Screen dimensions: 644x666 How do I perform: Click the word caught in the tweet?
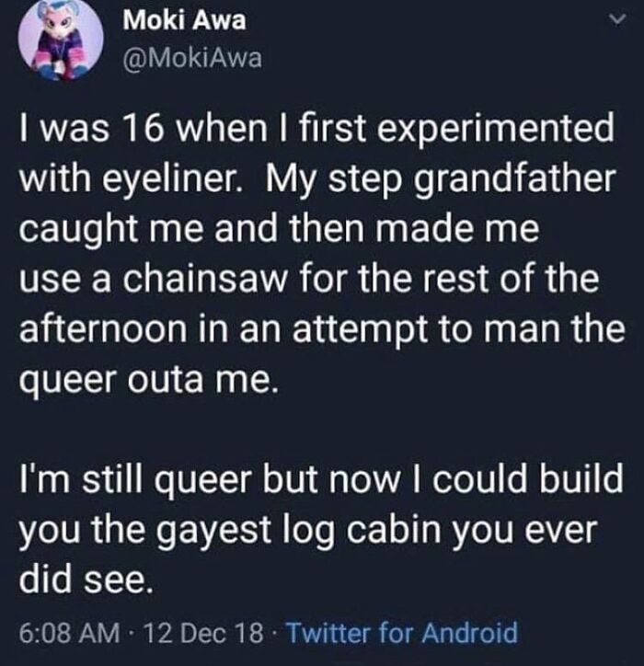72,231
